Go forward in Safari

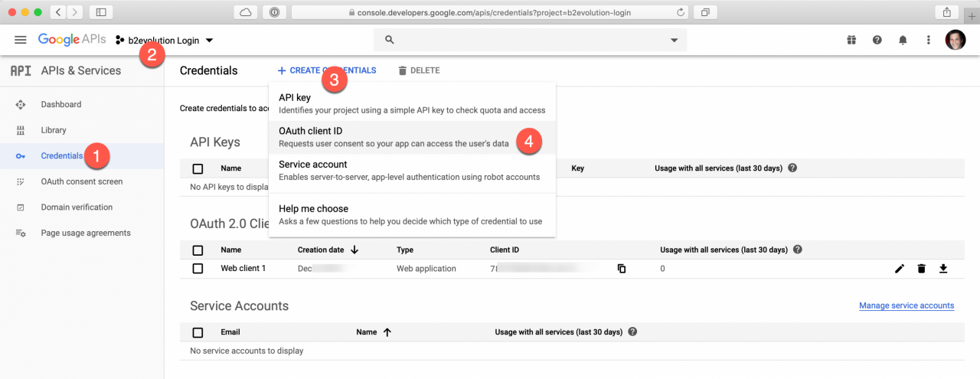75,12
